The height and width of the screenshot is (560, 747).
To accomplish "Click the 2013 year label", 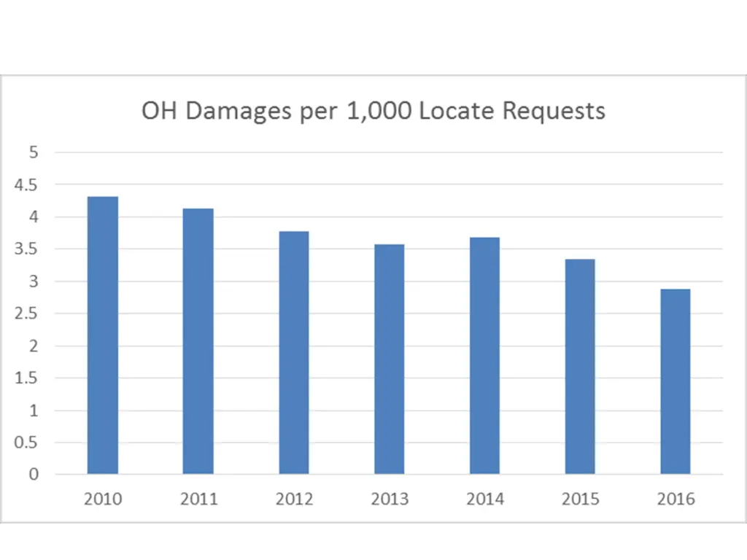I will coord(390,499).
